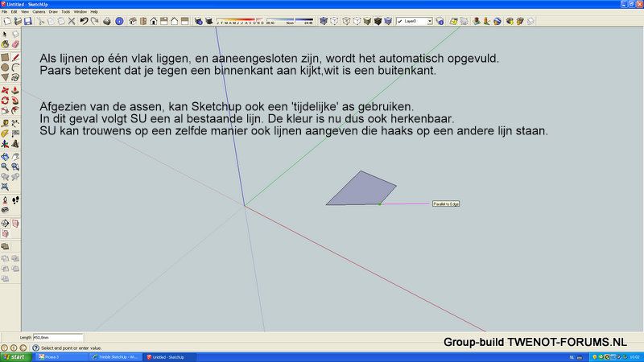Open the Camera menu

point(39,12)
